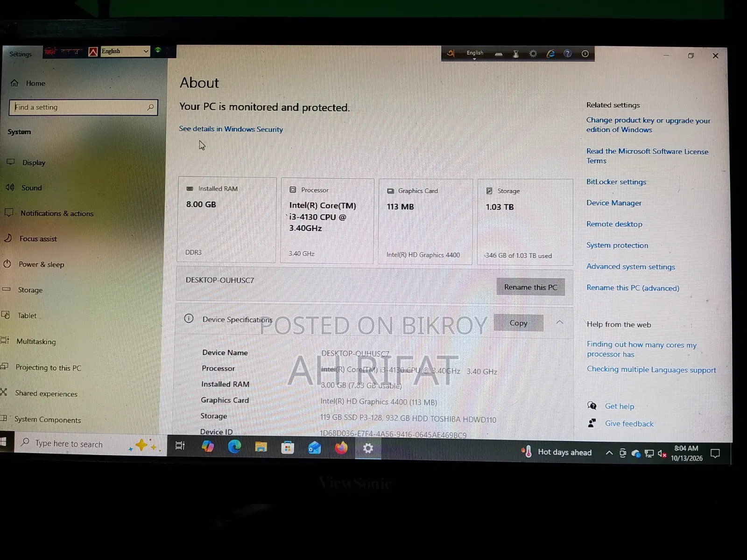Launch Firefox from the taskbar
This screenshot has width=747, height=560.
[x=341, y=448]
